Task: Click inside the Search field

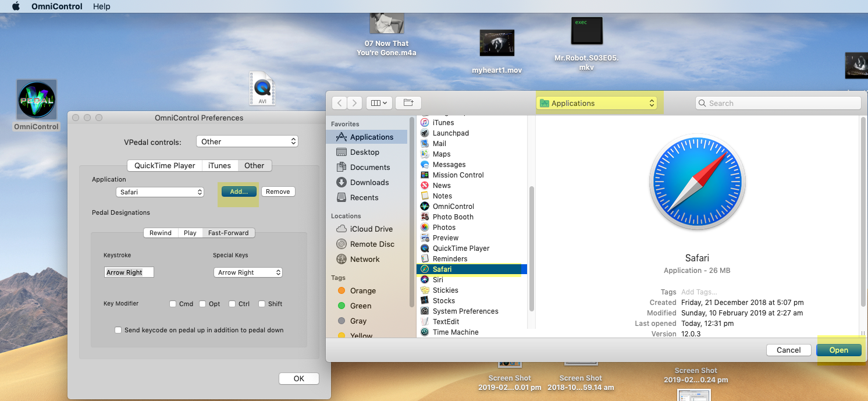Action: [777, 102]
